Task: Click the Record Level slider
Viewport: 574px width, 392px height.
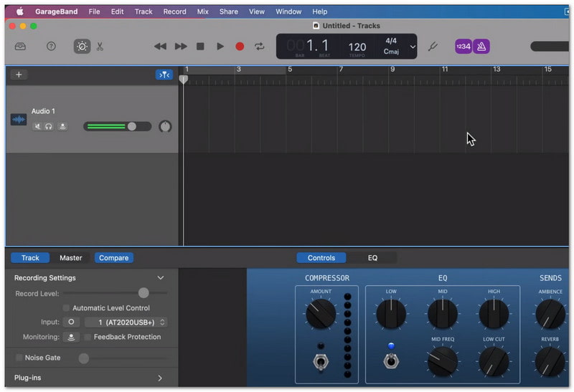Action: pyautogui.click(x=116, y=293)
